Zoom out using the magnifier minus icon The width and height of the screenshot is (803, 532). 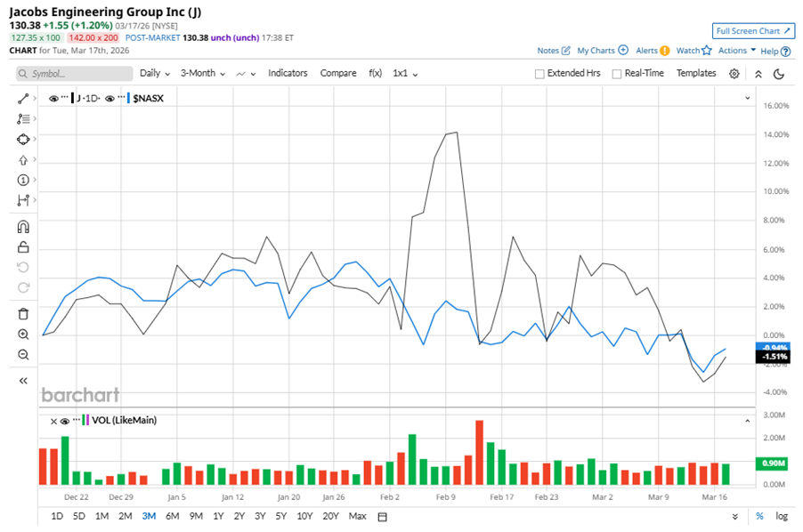[24, 355]
